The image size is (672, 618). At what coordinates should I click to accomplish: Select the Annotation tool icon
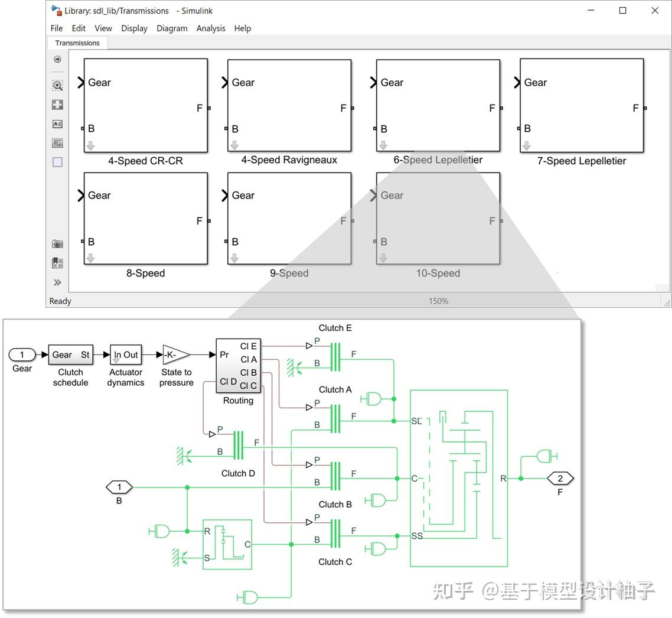click(57, 123)
